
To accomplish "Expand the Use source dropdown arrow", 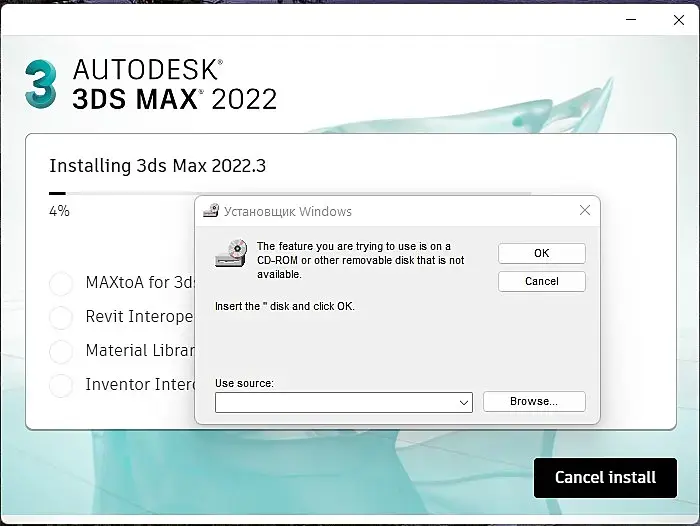I will click(x=464, y=403).
